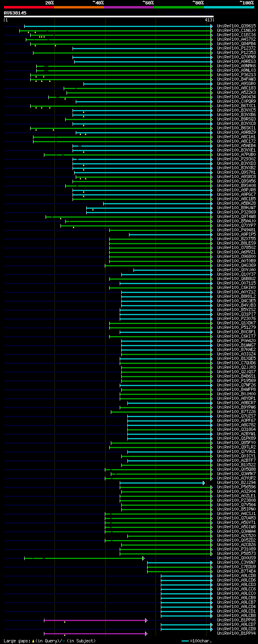Select label UniRef100_P29302
The height and width of the screenshot is (644, 258).
coord(236,159)
